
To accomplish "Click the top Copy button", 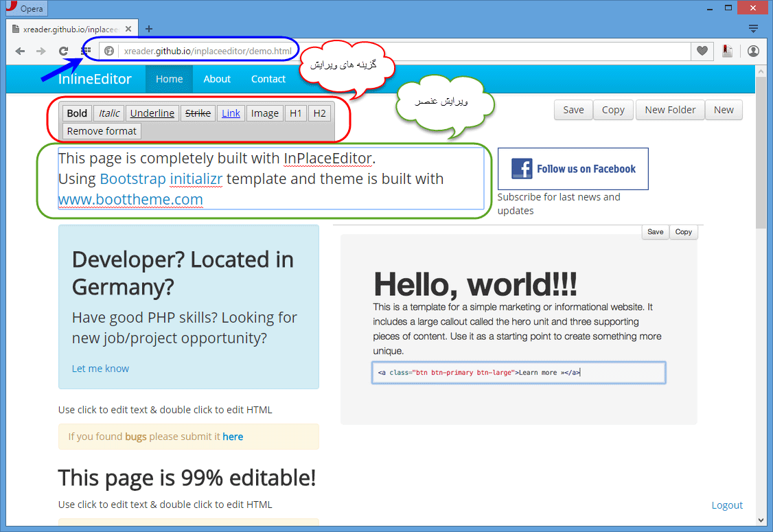I will click(x=613, y=110).
